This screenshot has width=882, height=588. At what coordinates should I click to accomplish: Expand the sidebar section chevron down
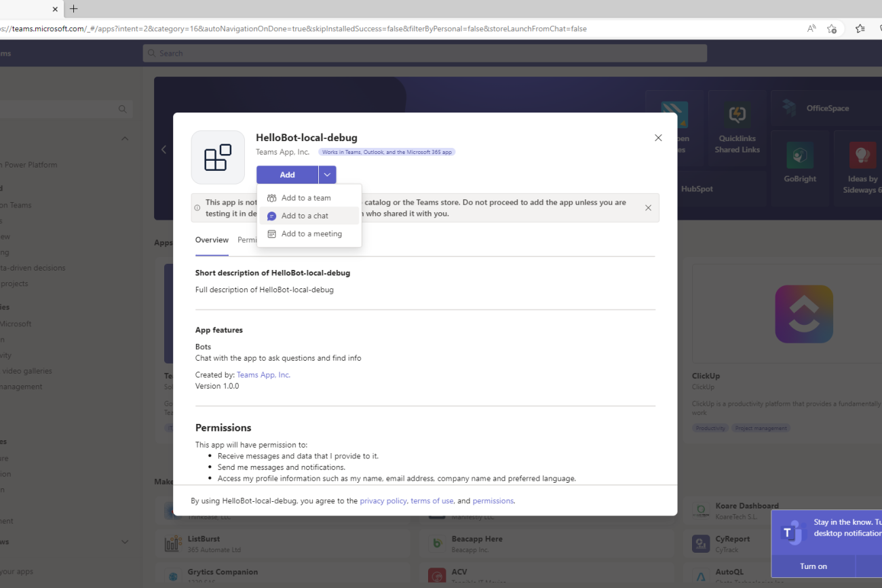point(125,542)
